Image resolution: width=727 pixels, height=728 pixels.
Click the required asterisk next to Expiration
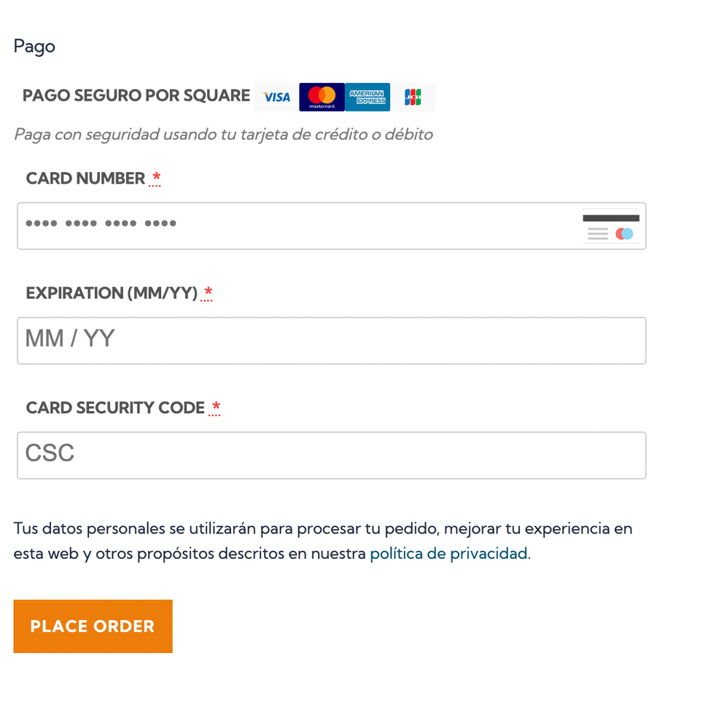point(209,293)
